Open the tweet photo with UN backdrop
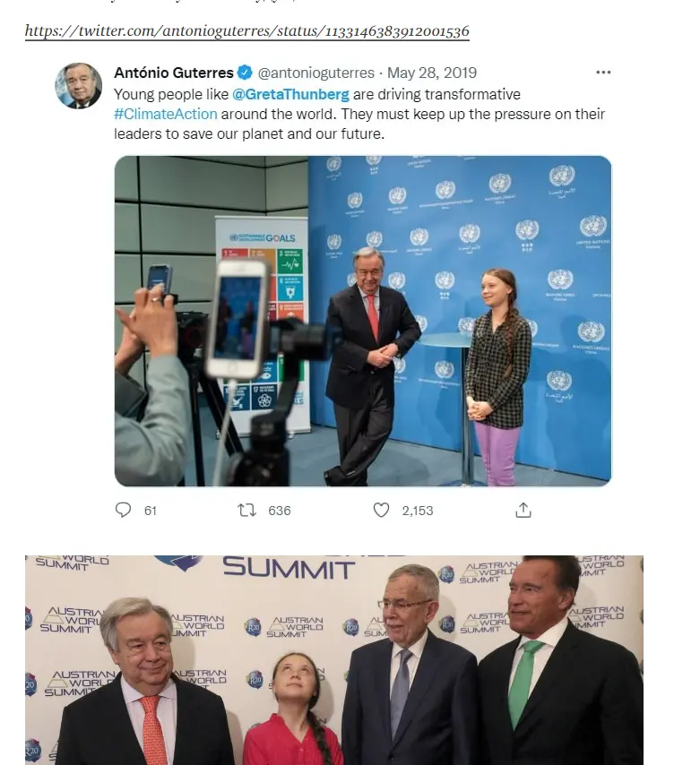The image size is (700, 765). 363,321
